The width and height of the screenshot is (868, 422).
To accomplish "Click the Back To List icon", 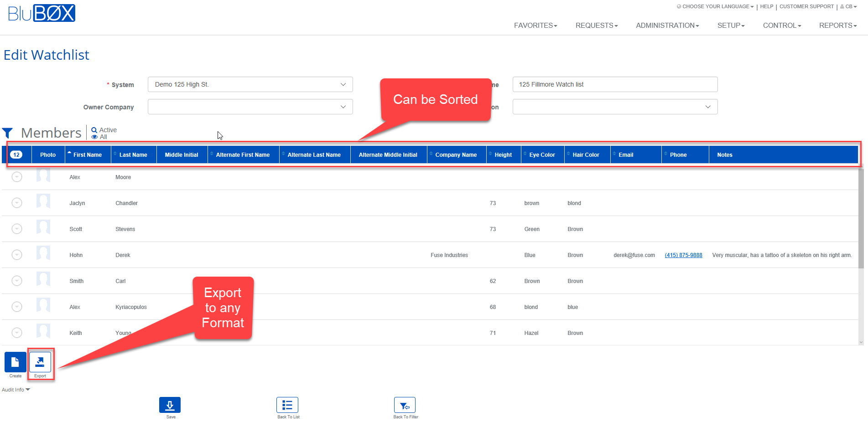I will pos(287,405).
